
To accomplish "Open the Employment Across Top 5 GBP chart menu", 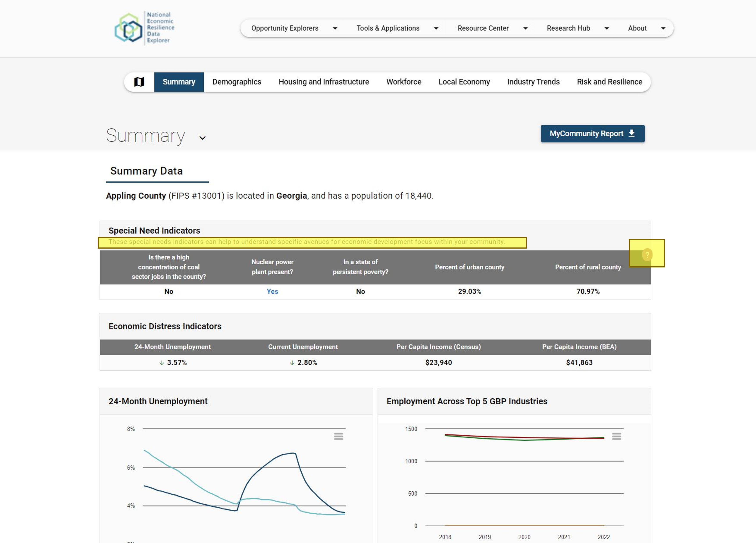I will pos(616,436).
